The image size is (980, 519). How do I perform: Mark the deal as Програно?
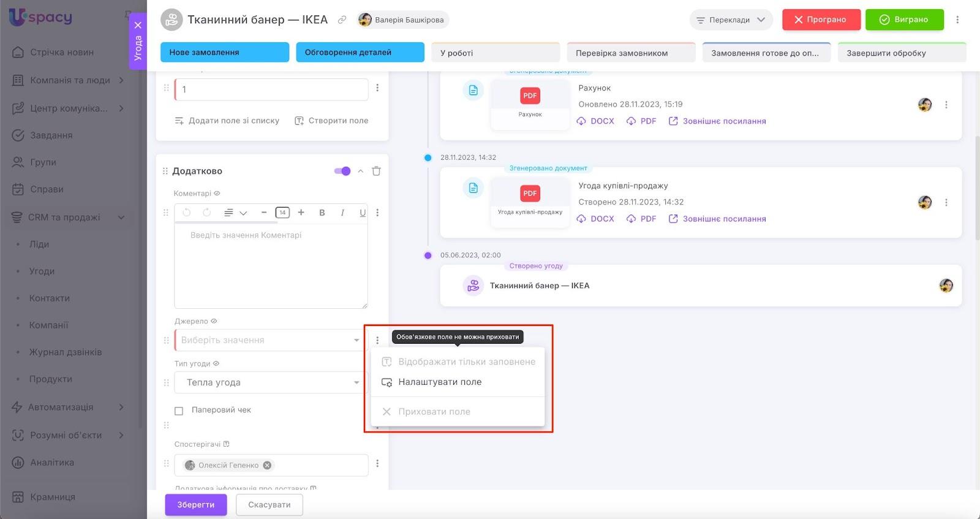click(x=821, y=20)
